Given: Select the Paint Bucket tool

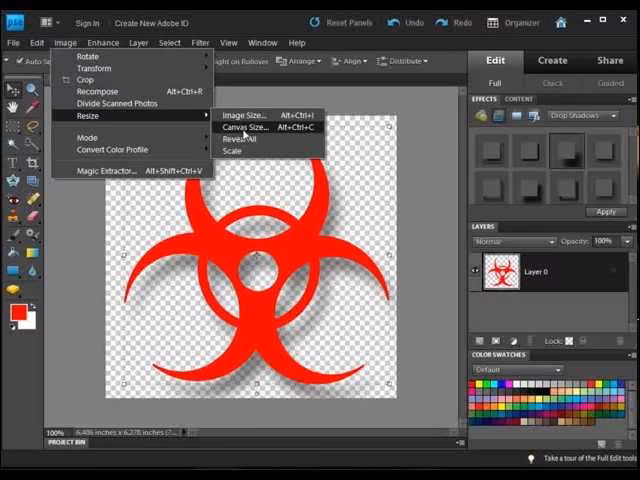Looking at the screenshot, I should (13, 252).
